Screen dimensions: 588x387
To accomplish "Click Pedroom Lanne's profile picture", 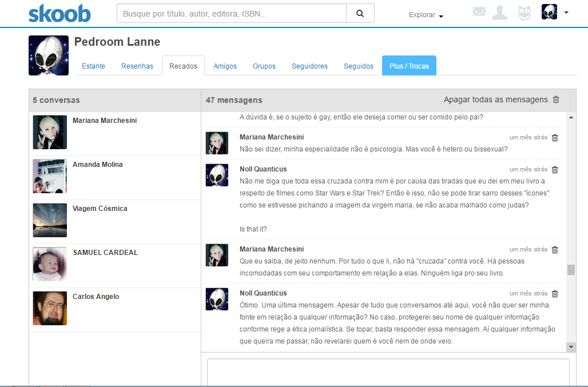I will tap(49, 55).
